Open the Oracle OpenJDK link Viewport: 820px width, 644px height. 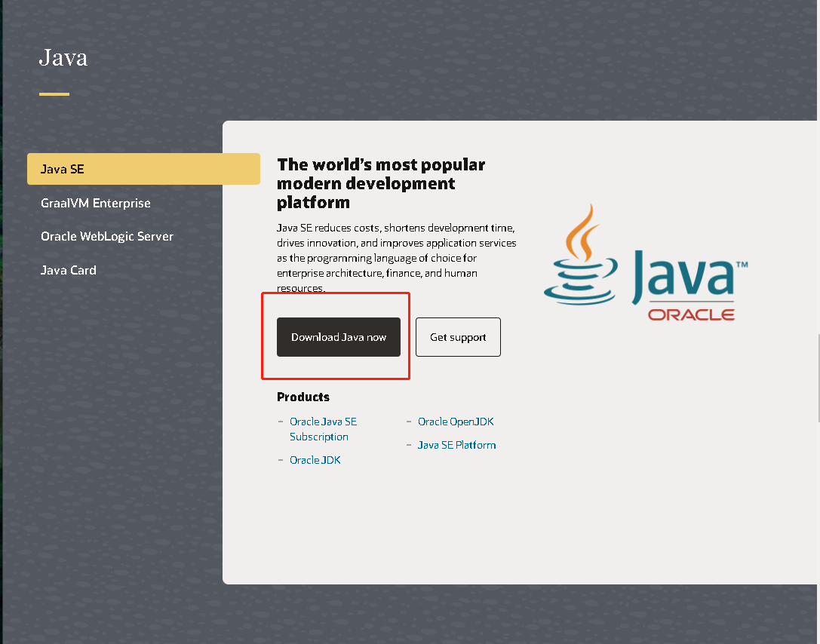(x=456, y=421)
